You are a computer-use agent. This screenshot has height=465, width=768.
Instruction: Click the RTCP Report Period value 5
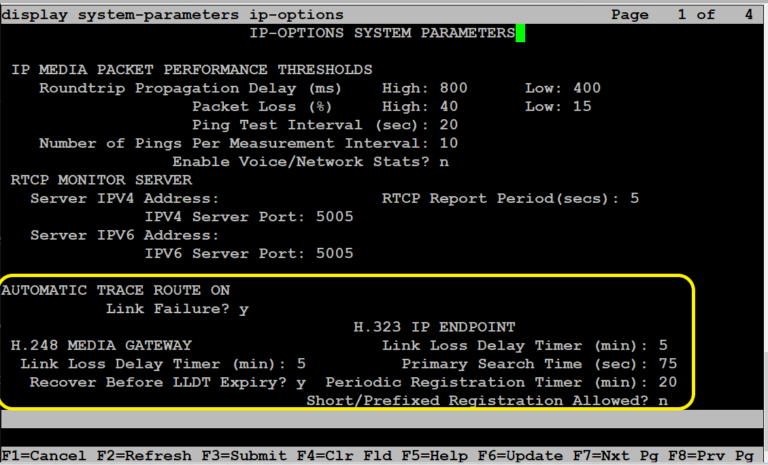(x=634, y=198)
